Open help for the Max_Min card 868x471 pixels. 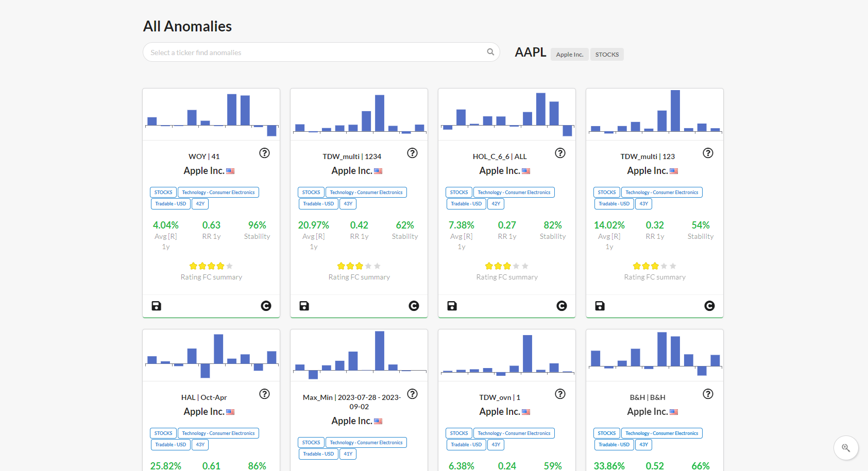click(412, 394)
